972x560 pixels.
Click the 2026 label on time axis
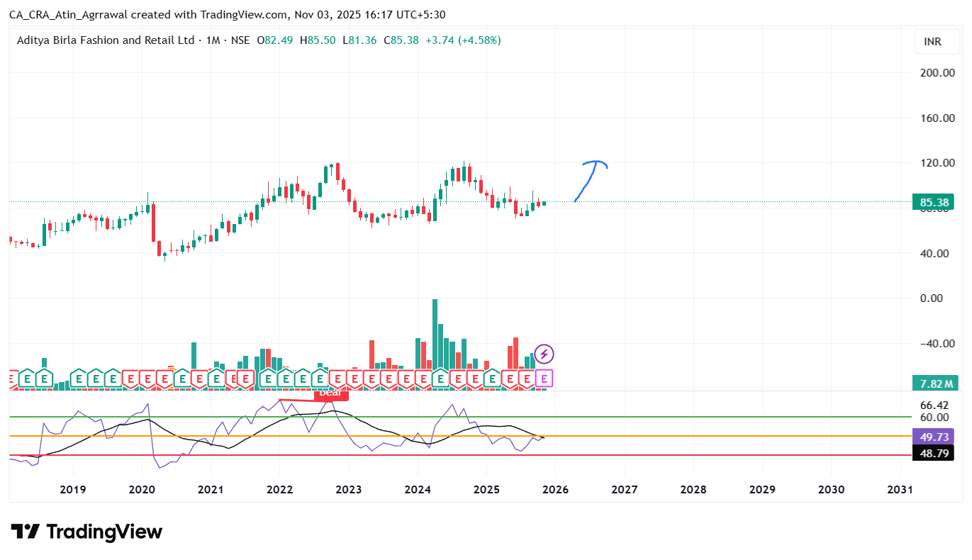tap(555, 489)
